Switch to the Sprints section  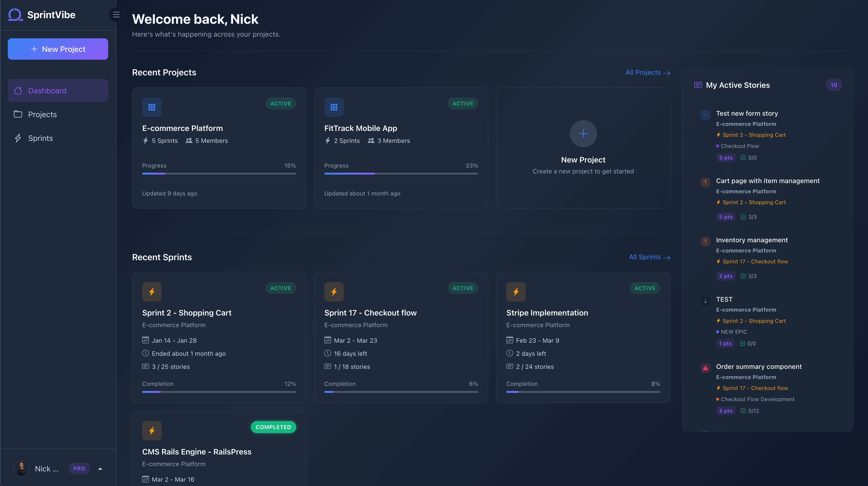40,138
